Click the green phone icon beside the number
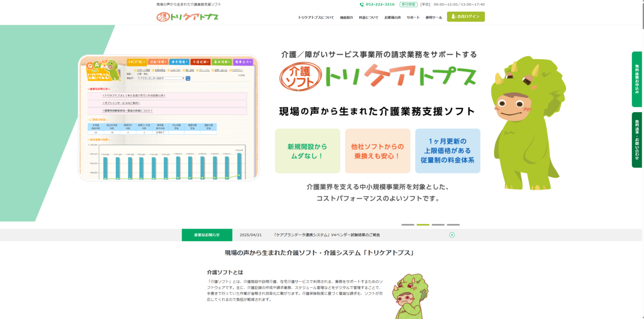Screen dimensions: 644x319 click(362, 5)
